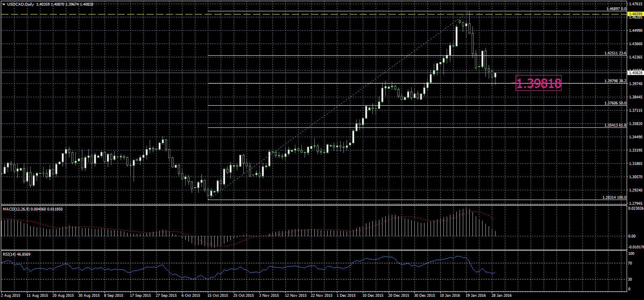The height and width of the screenshot is (300, 644).
Task: Click the yellow 1.46595 price tag
Action: [x=635, y=14]
